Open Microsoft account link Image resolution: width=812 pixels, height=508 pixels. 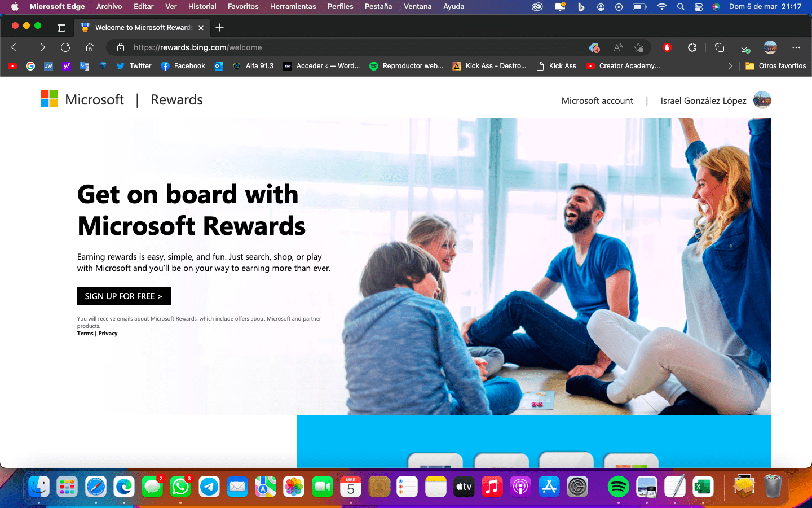click(x=597, y=100)
